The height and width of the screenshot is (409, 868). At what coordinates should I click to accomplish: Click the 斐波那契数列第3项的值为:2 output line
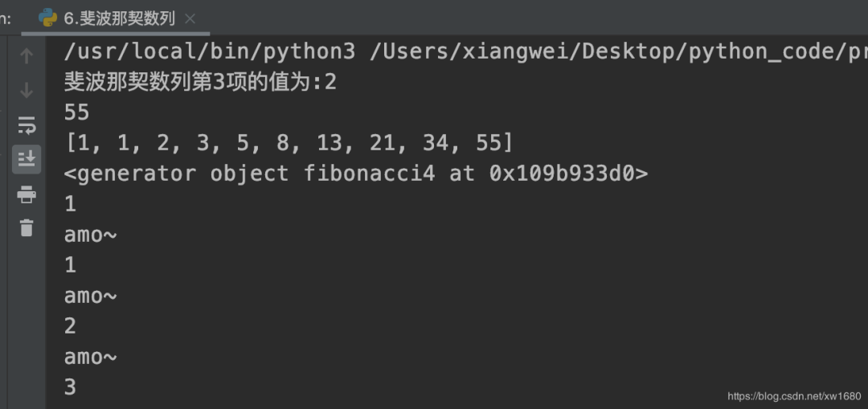pos(200,82)
